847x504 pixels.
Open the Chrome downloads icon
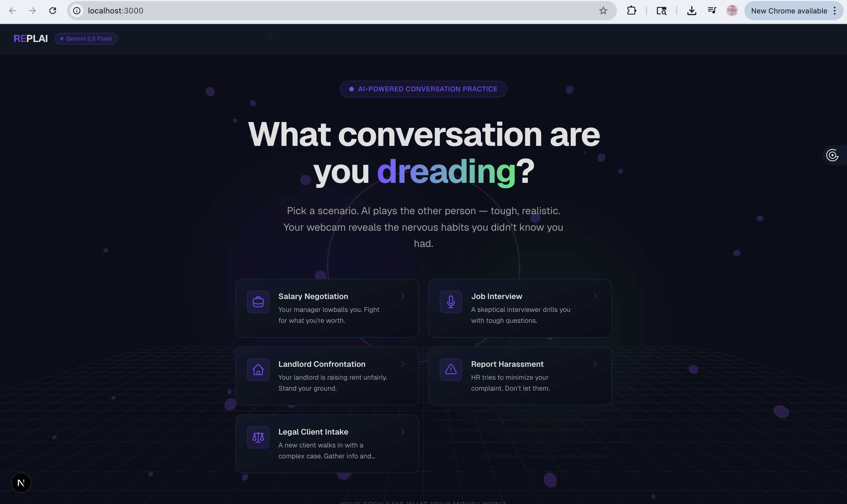[691, 11]
